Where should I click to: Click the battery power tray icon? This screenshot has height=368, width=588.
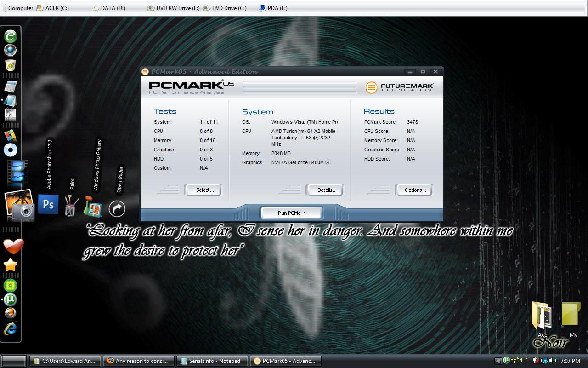pos(536,361)
